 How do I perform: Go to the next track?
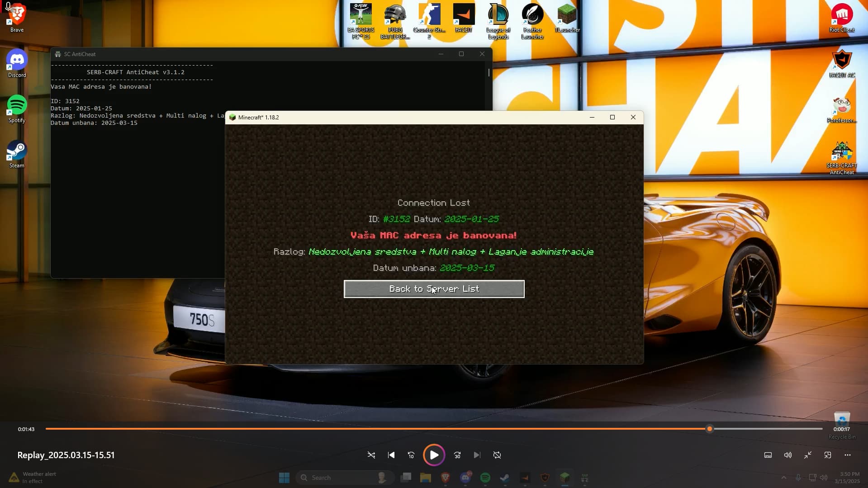(477, 455)
